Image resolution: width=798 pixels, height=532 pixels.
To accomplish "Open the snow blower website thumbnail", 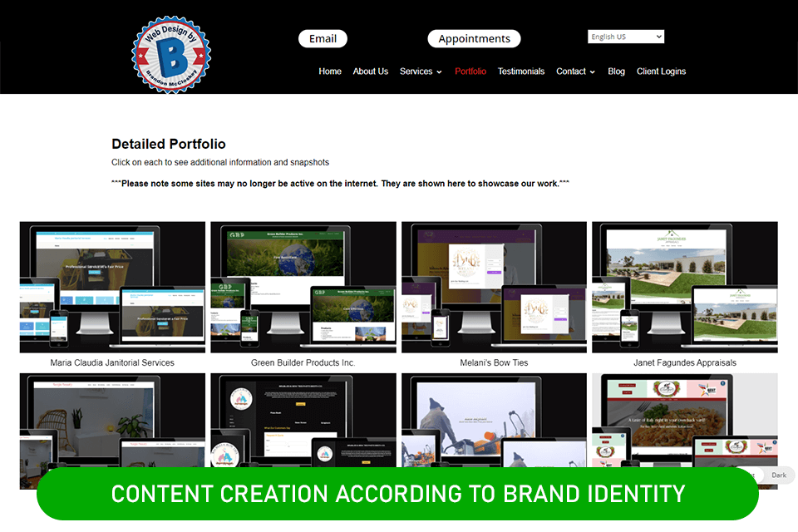I will [x=494, y=421].
